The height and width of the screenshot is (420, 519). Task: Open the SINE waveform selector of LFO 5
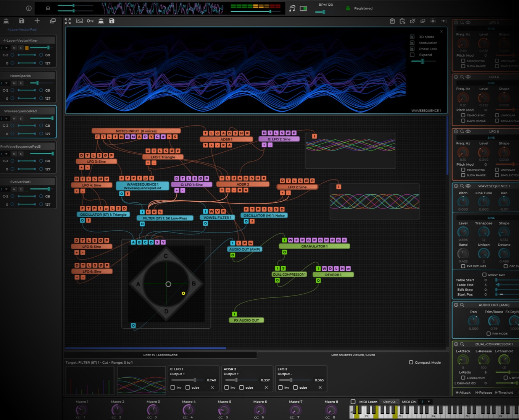[491, 137]
